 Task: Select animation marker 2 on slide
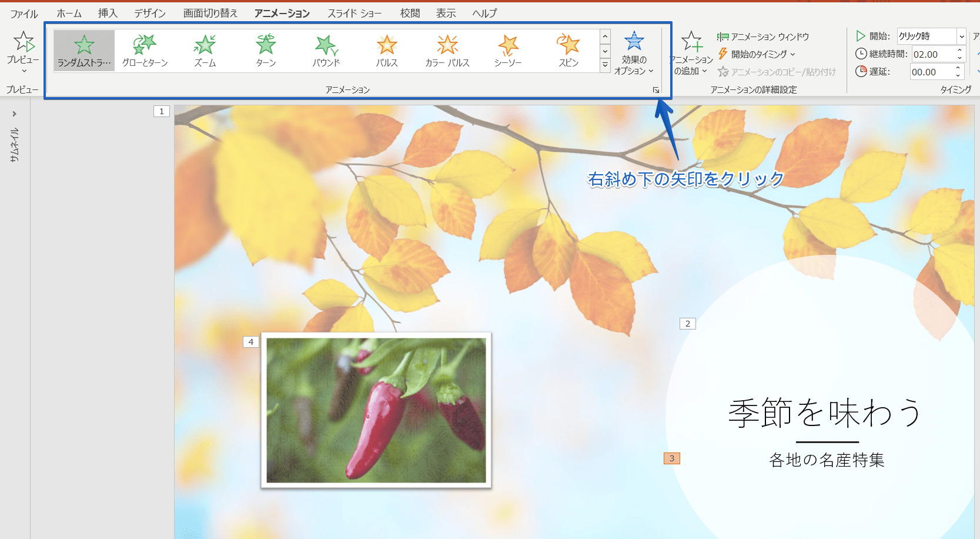pos(688,324)
